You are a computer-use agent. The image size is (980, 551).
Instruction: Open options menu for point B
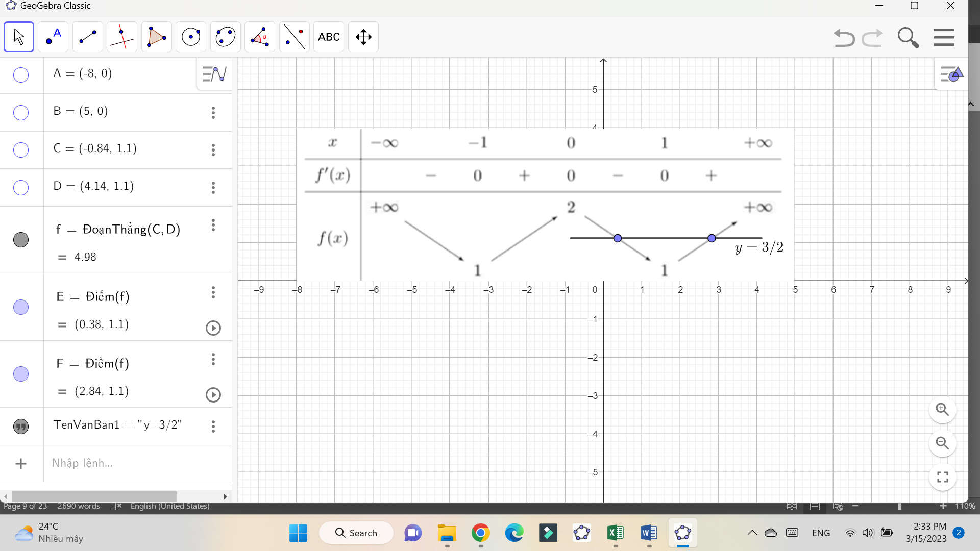(x=213, y=113)
